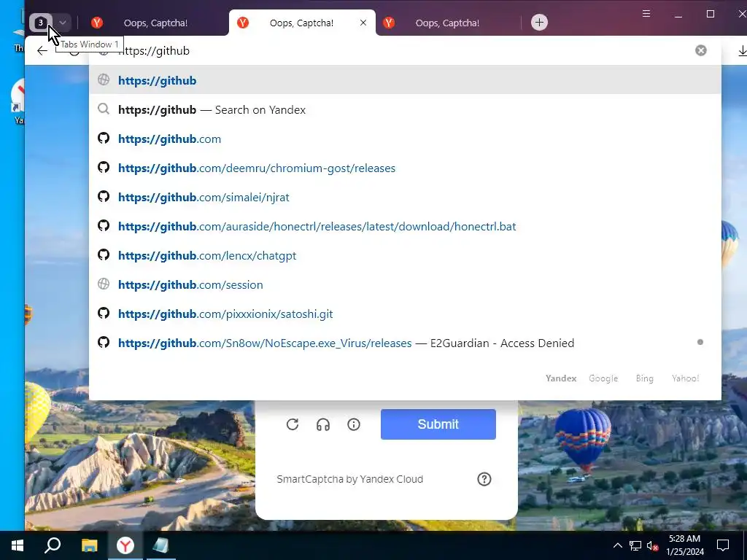The height and width of the screenshot is (560, 747).
Task: Open File Explorer from the taskbar
Action: point(89,545)
